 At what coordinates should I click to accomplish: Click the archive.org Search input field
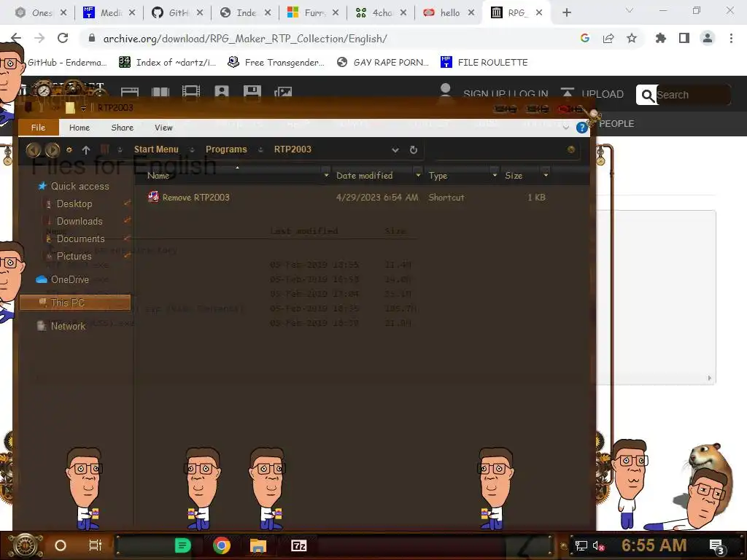point(692,95)
